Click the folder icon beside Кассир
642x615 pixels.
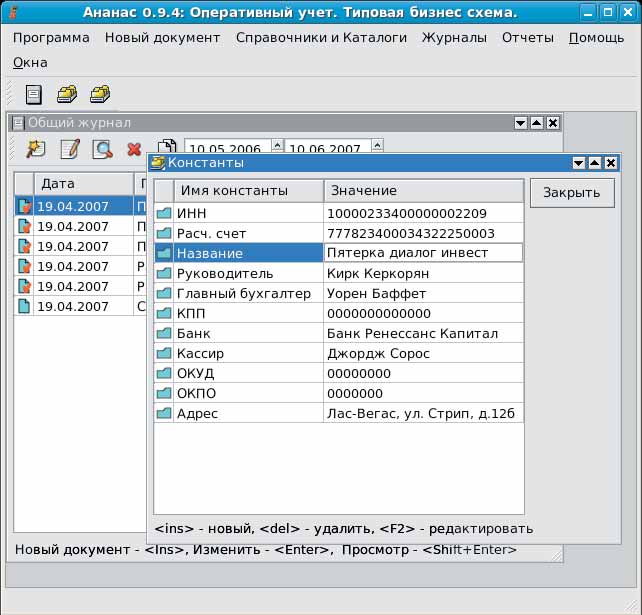(164, 353)
